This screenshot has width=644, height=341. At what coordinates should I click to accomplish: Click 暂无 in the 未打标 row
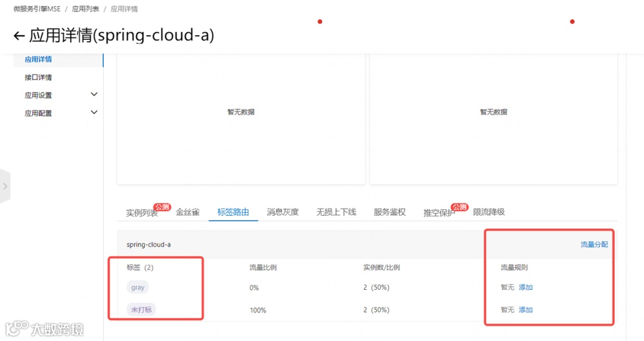(x=507, y=310)
